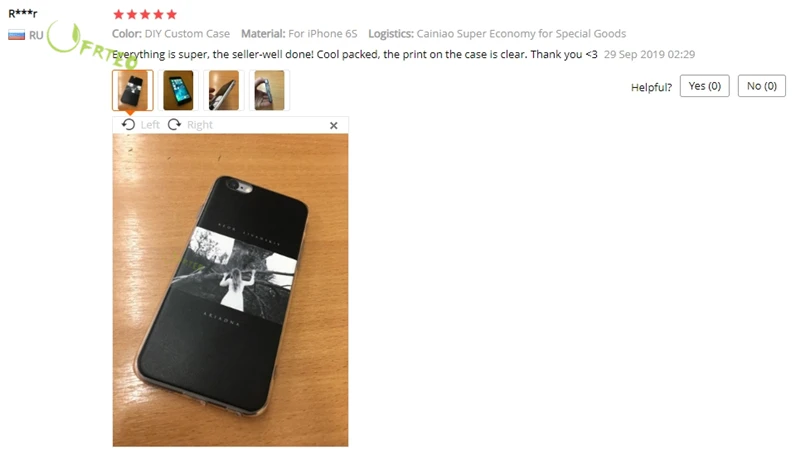This screenshot has width=800, height=454.
Task: Click the Color: DIY Custom Case text
Action: [x=171, y=34]
